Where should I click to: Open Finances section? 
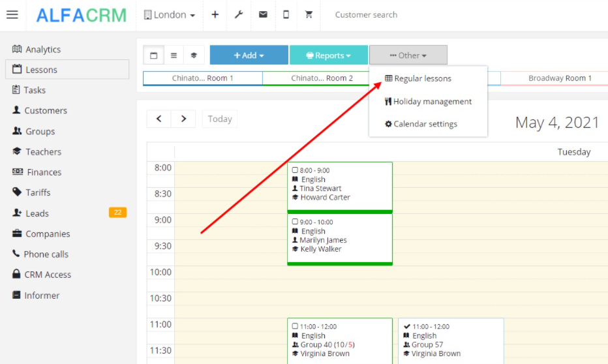pos(37,172)
